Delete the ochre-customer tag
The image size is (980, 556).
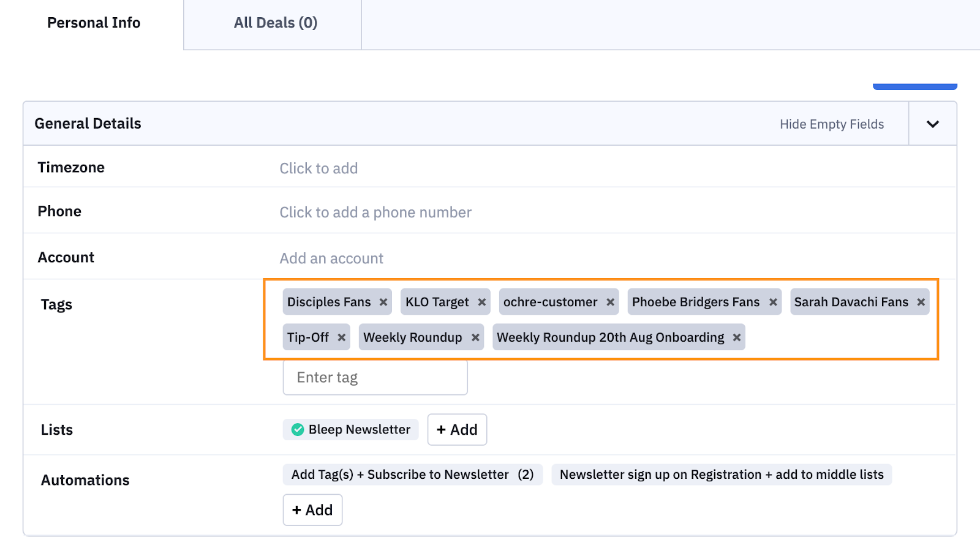[610, 302]
